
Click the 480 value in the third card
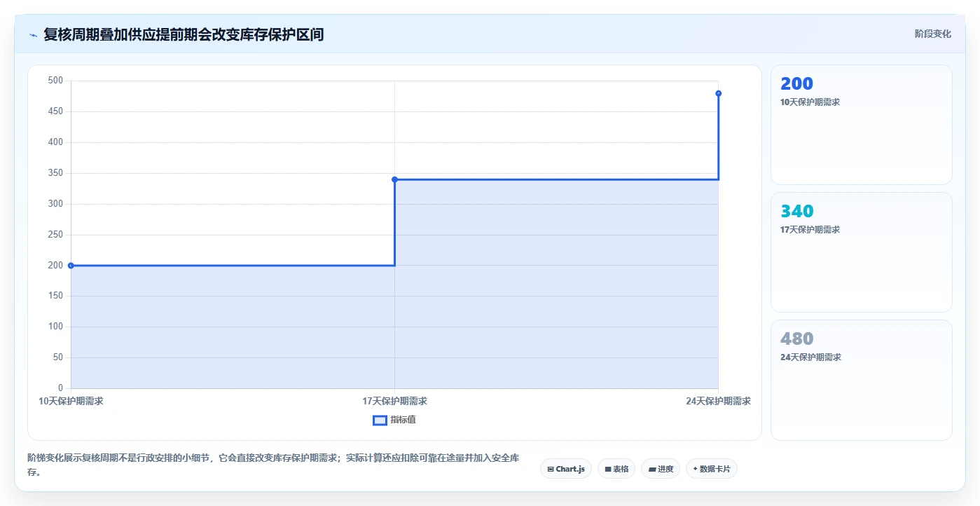coord(796,339)
